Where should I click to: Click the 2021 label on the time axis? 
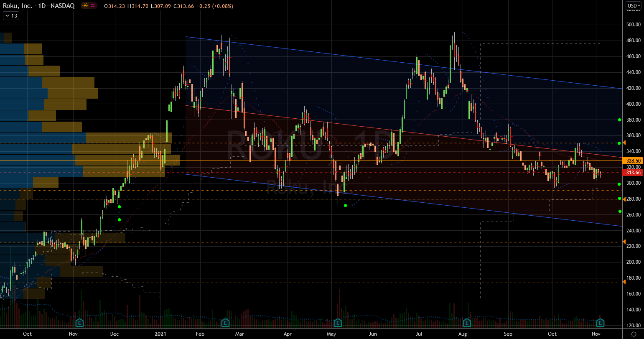point(160,334)
